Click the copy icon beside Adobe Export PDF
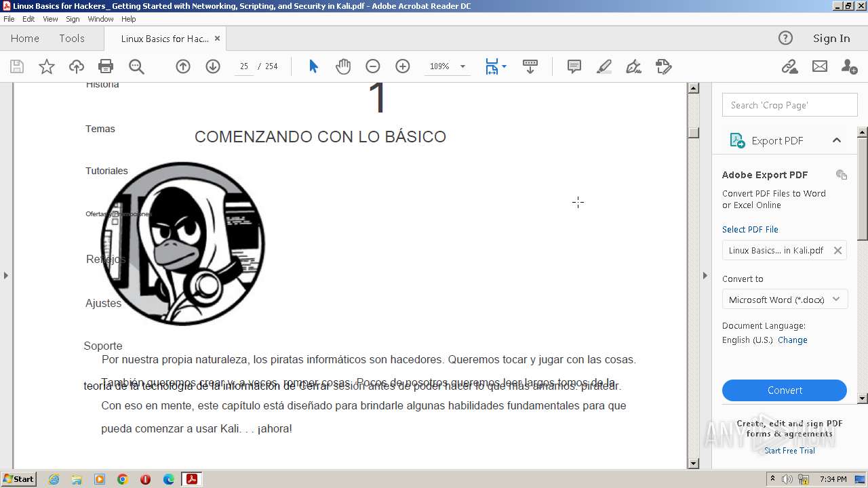The height and width of the screenshot is (488, 868). tap(842, 175)
